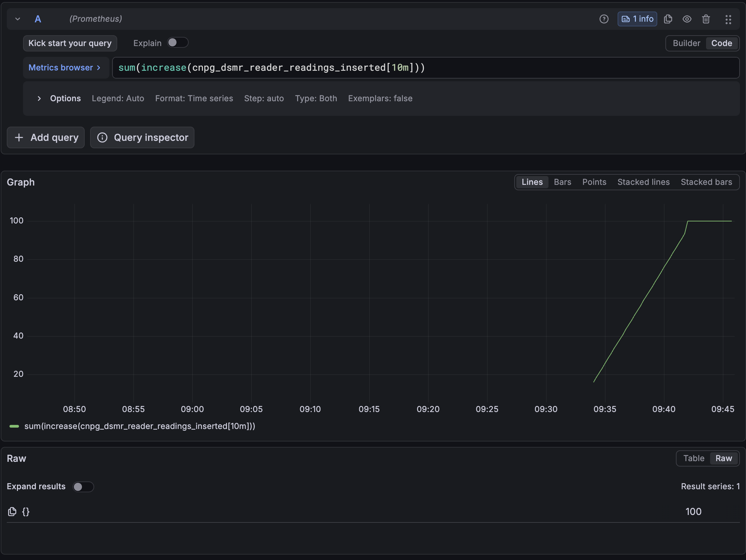
Task: Click the curly braces in the raw row
Action: pyautogui.click(x=26, y=512)
